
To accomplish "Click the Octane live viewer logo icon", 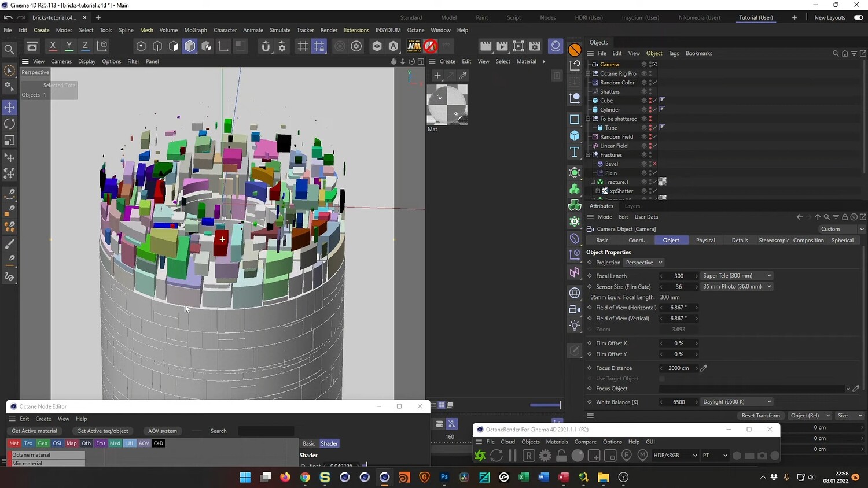I will [x=480, y=456].
